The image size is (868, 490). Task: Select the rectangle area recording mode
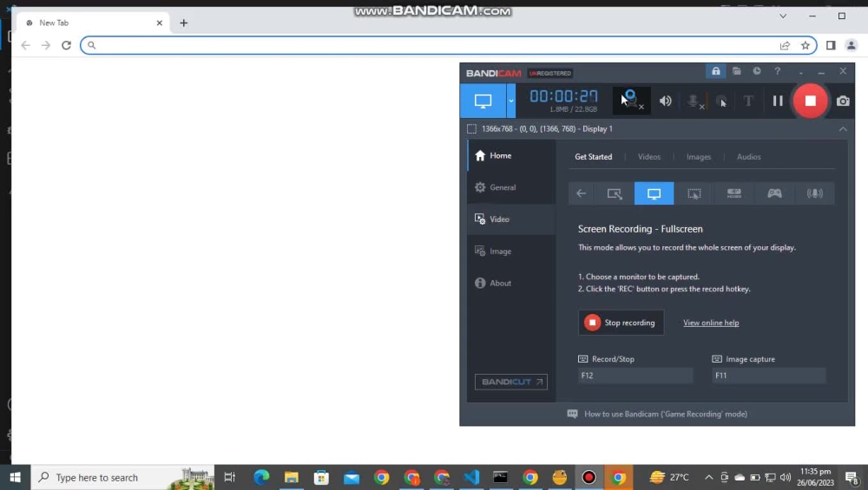[615, 193]
